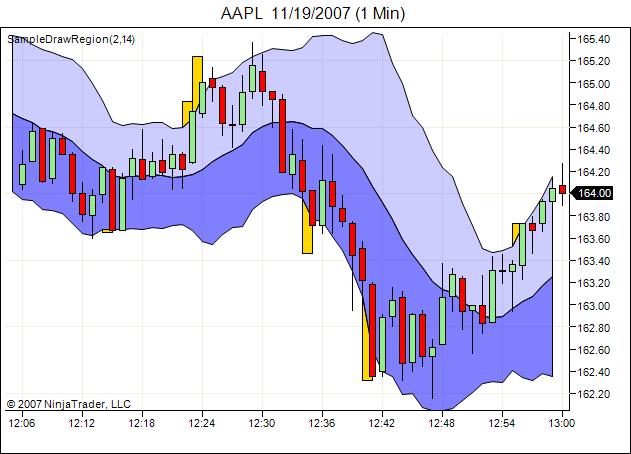Click the 164.20 price axis label

point(594,172)
